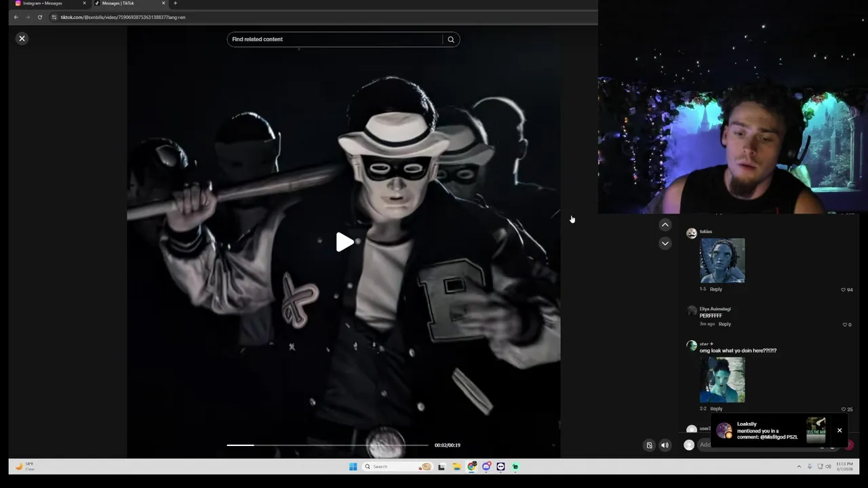Image resolution: width=868 pixels, height=488 pixels.
Task: Open site info icon in address bar
Action: [54, 17]
